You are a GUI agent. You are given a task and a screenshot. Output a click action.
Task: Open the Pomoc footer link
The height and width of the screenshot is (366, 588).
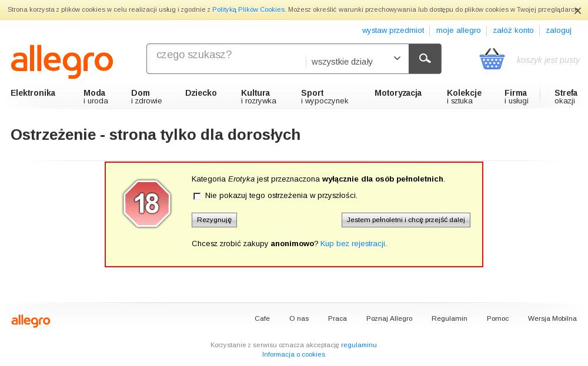[x=497, y=318]
